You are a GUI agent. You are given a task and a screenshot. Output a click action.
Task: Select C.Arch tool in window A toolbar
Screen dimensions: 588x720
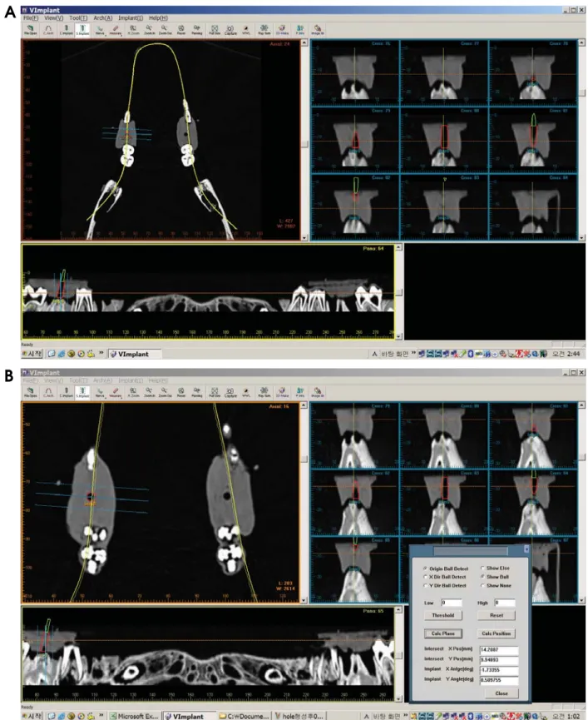tap(48, 30)
